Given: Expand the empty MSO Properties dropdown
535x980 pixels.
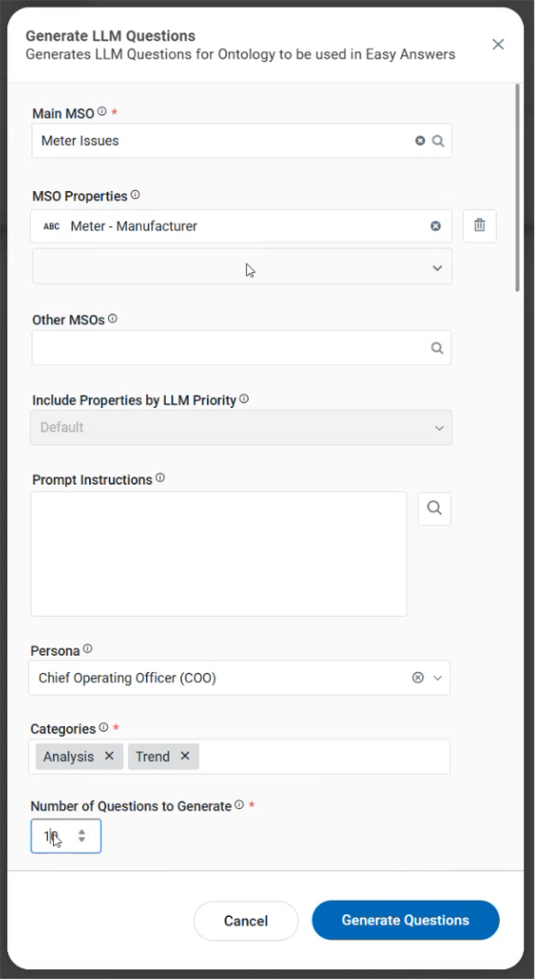Looking at the screenshot, I should 242,267.
